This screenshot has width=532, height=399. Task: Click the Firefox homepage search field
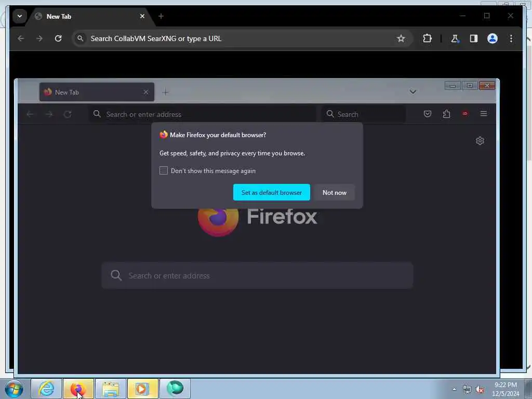point(257,275)
